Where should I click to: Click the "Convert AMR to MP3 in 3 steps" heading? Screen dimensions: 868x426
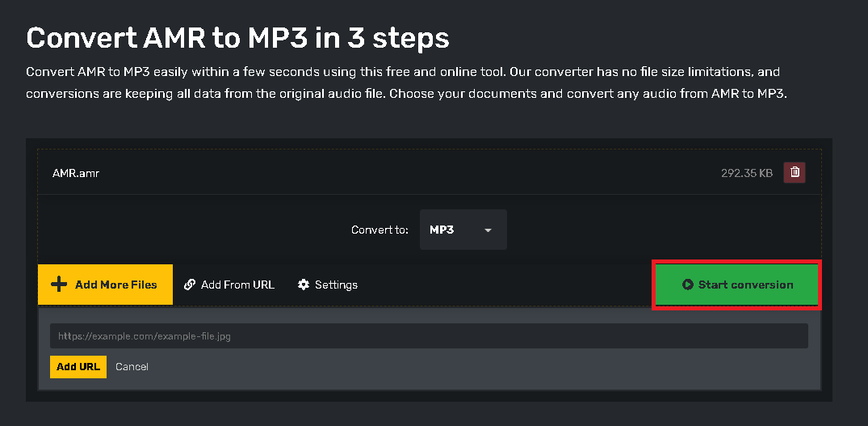[x=237, y=37]
